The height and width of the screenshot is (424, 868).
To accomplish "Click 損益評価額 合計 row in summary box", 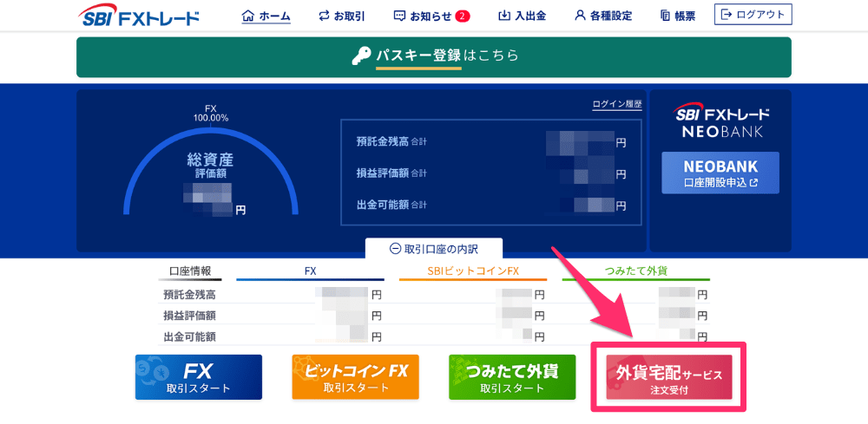I will pos(491,173).
